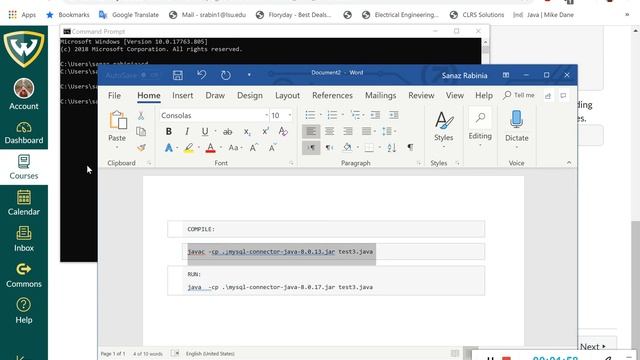Open the Help ribbon tab

(x=484, y=96)
